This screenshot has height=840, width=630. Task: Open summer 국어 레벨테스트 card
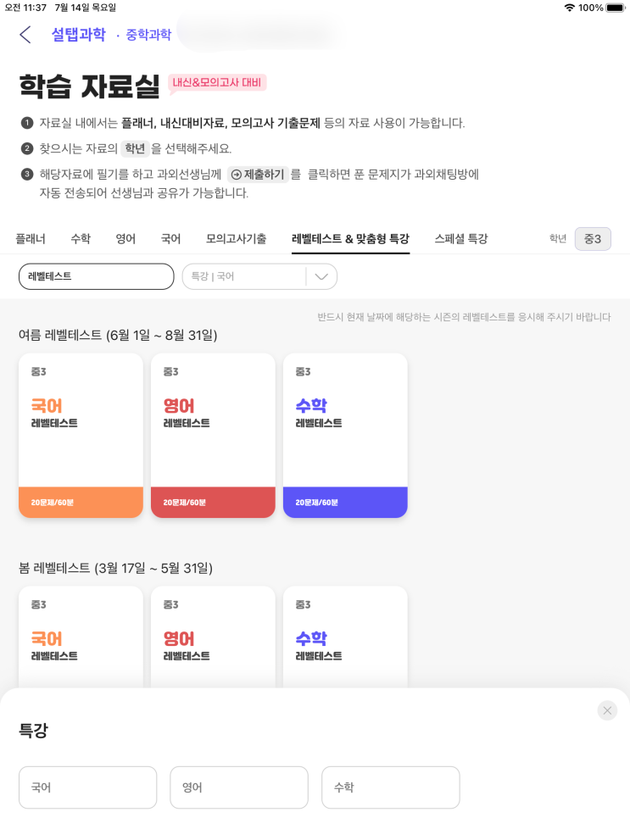pos(81,435)
